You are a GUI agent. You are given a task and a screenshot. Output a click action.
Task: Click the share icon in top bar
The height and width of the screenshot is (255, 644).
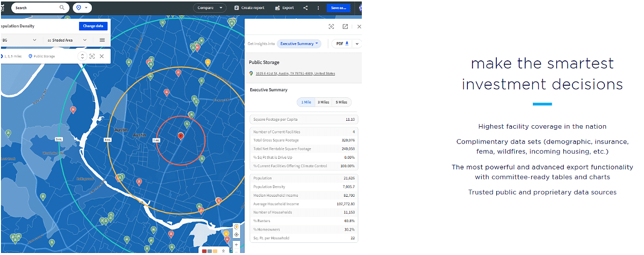(x=306, y=8)
